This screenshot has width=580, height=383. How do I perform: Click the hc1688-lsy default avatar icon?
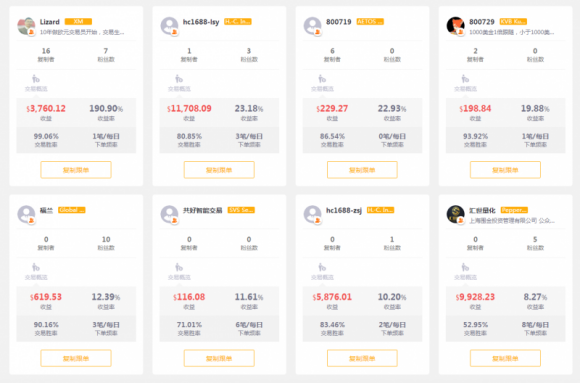coord(169,26)
